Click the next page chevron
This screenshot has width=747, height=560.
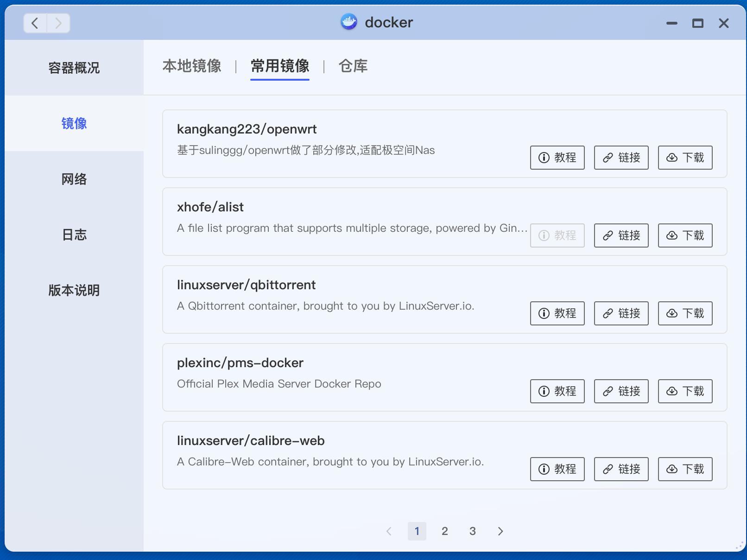pyautogui.click(x=500, y=531)
